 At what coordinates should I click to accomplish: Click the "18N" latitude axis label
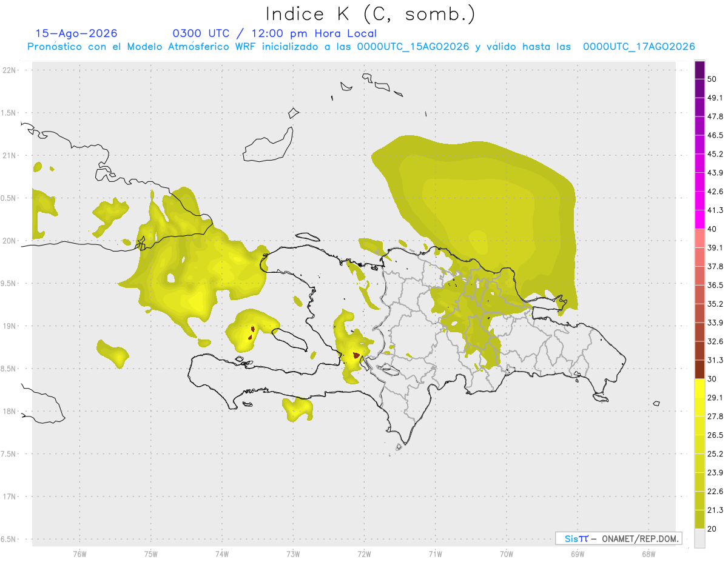pyautogui.click(x=10, y=411)
